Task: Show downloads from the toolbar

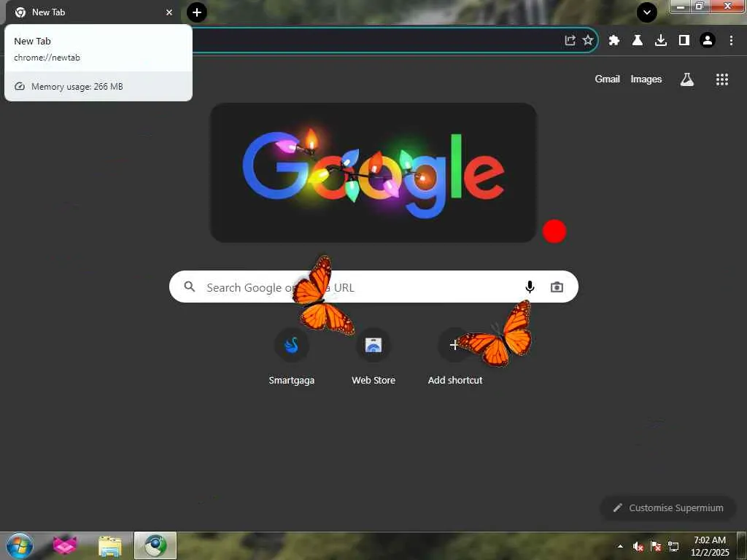Action: [x=661, y=41]
